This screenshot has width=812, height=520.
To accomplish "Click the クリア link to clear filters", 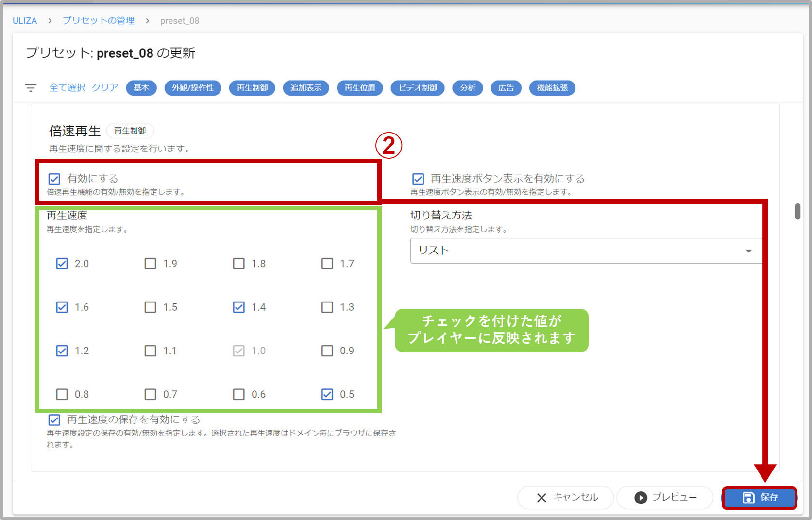I will pyautogui.click(x=105, y=88).
